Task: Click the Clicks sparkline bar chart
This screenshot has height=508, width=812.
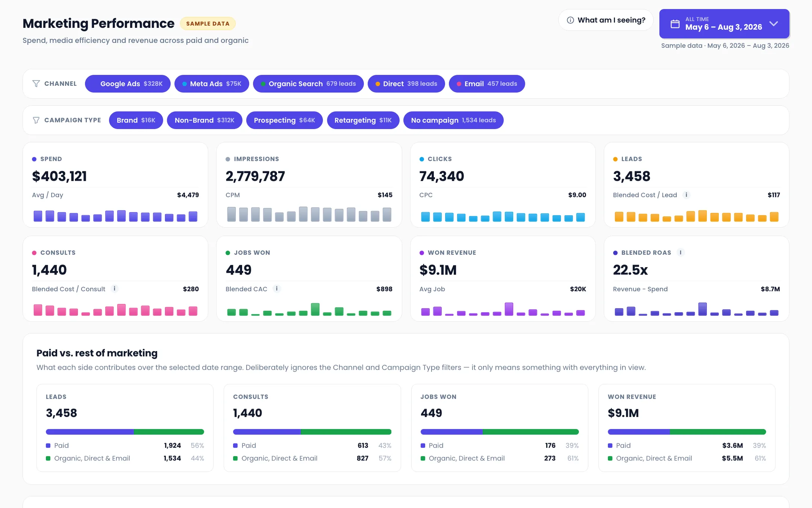Action: click(503, 216)
